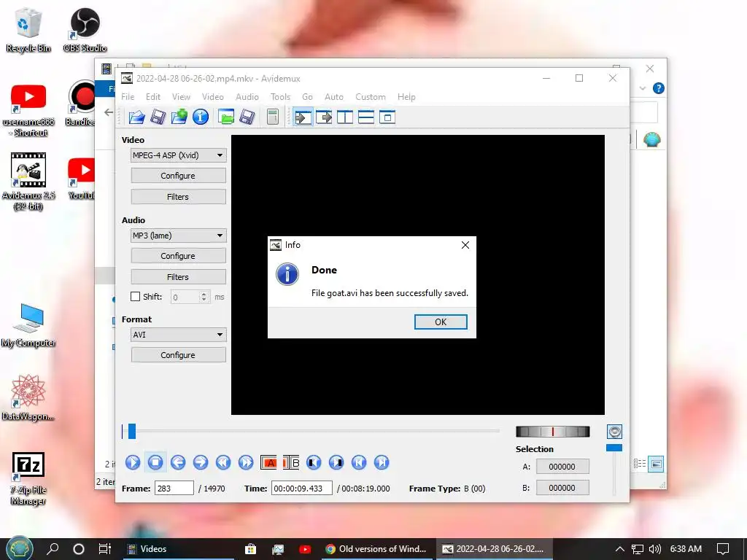Screen dimensions: 747x560
Task: Click the Append Video icon with green plus
Action: pos(179,117)
